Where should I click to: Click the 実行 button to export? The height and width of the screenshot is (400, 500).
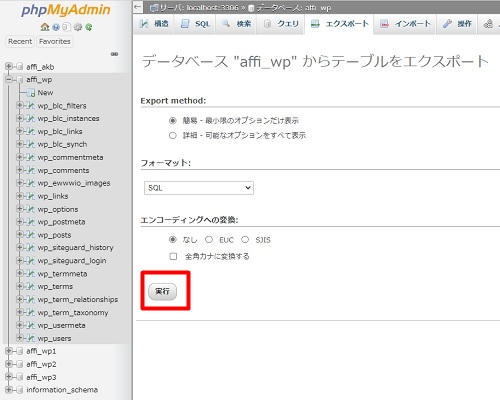(162, 291)
